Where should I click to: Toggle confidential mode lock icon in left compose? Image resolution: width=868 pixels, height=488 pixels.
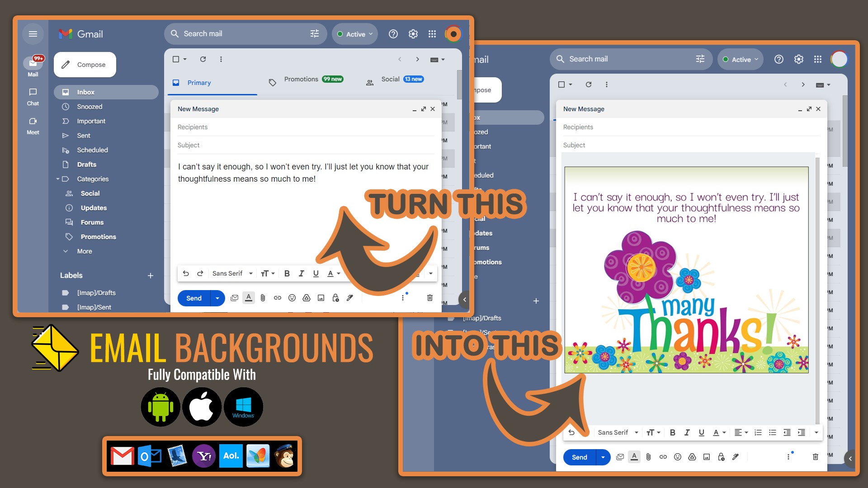pyautogui.click(x=335, y=298)
